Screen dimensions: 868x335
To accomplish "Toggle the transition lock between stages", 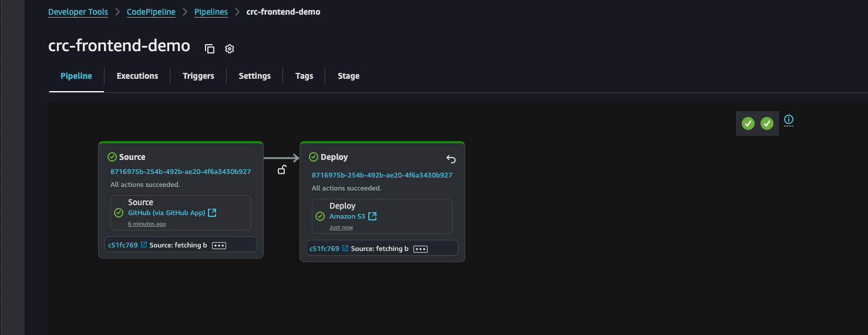I will 282,170.
